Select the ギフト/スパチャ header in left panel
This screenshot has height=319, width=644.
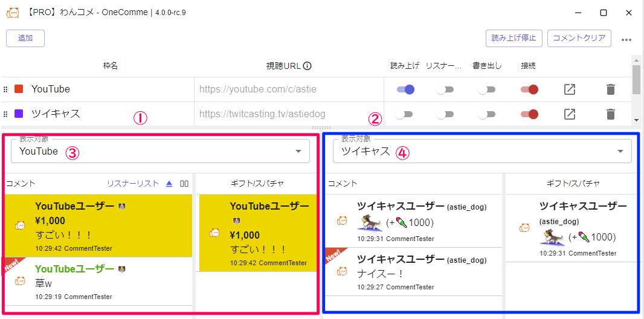pos(257,184)
